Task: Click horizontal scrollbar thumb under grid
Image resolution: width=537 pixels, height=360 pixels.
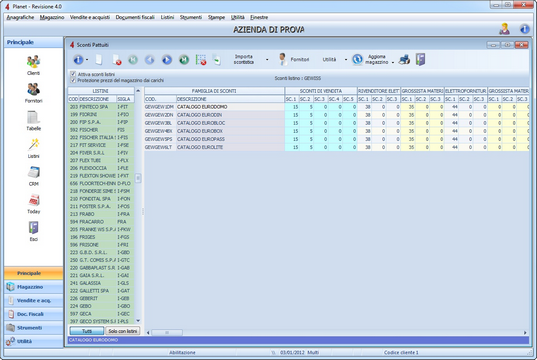Action: point(167,332)
